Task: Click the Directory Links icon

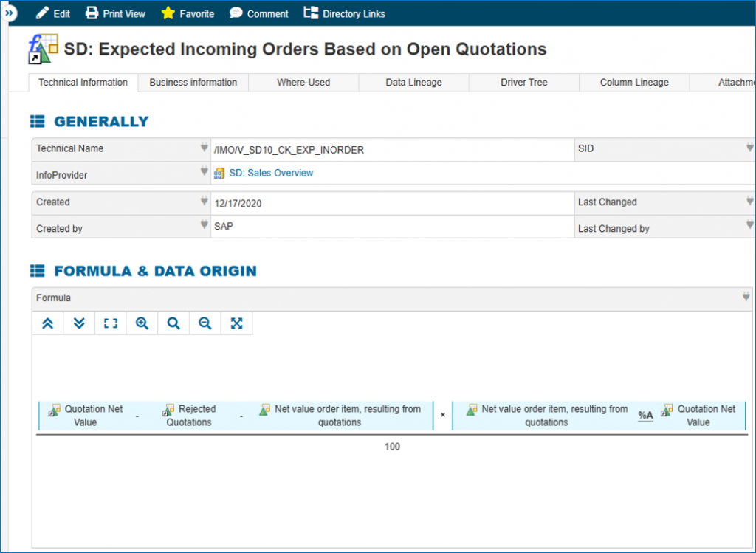Action: [311, 13]
